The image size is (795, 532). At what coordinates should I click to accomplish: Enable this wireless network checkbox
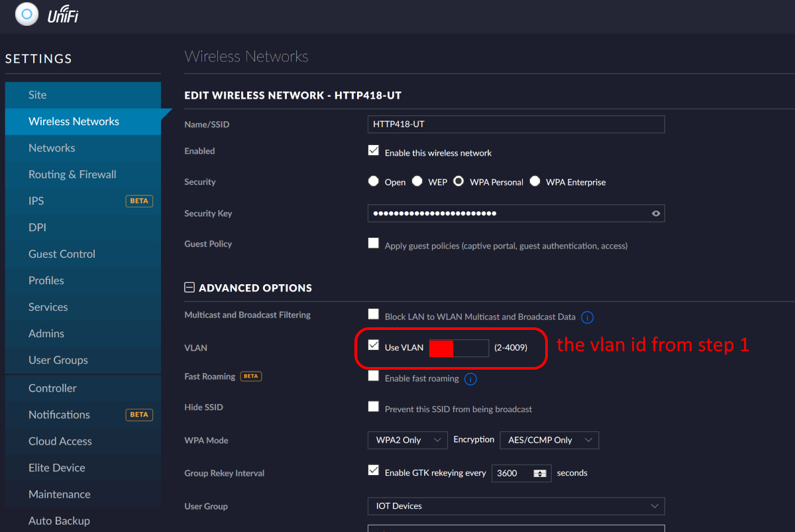[x=374, y=151]
